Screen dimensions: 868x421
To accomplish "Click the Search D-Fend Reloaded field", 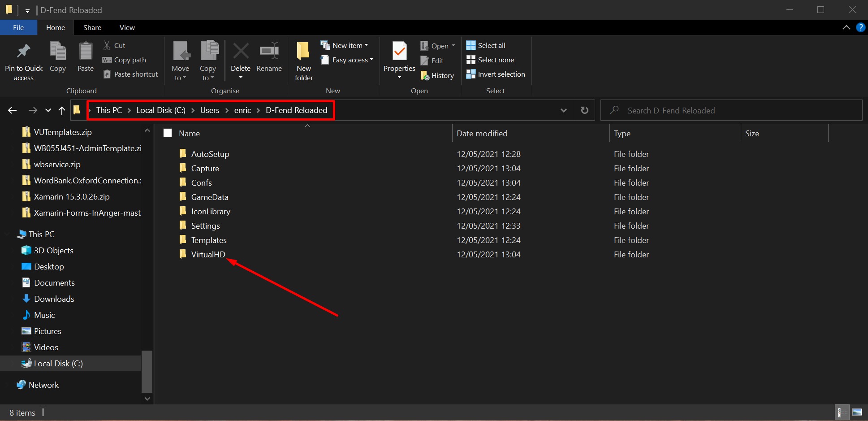I will coord(735,110).
